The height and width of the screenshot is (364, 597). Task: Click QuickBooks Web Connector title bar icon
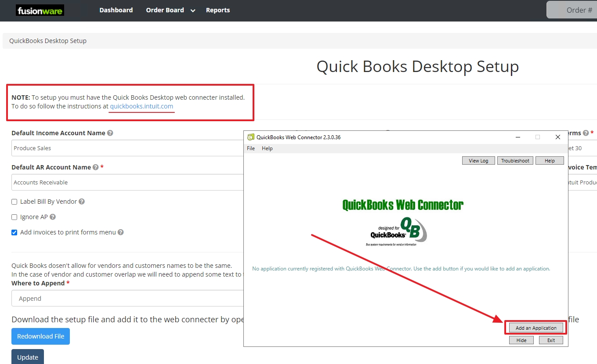251,137
